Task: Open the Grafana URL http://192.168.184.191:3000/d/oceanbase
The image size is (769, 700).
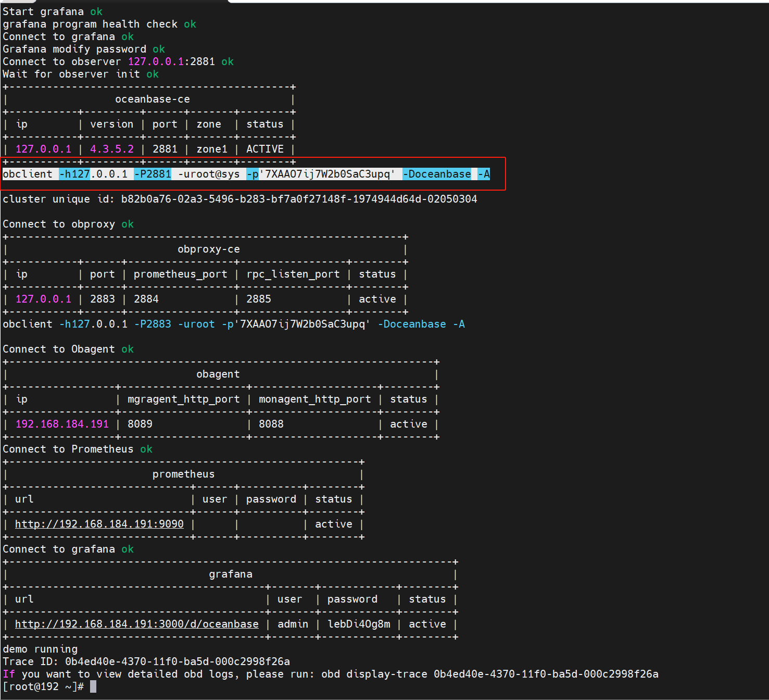Action: [x=136, y=624]
